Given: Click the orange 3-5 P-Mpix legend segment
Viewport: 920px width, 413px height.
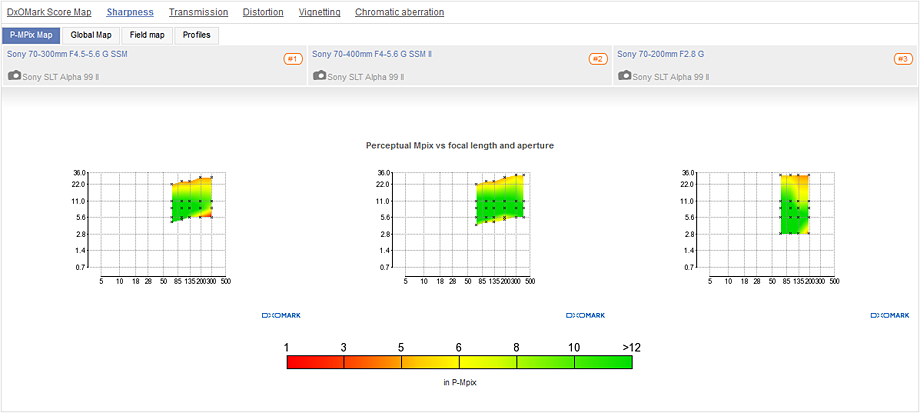Looking at the screenshot, I should coord(373,363).
